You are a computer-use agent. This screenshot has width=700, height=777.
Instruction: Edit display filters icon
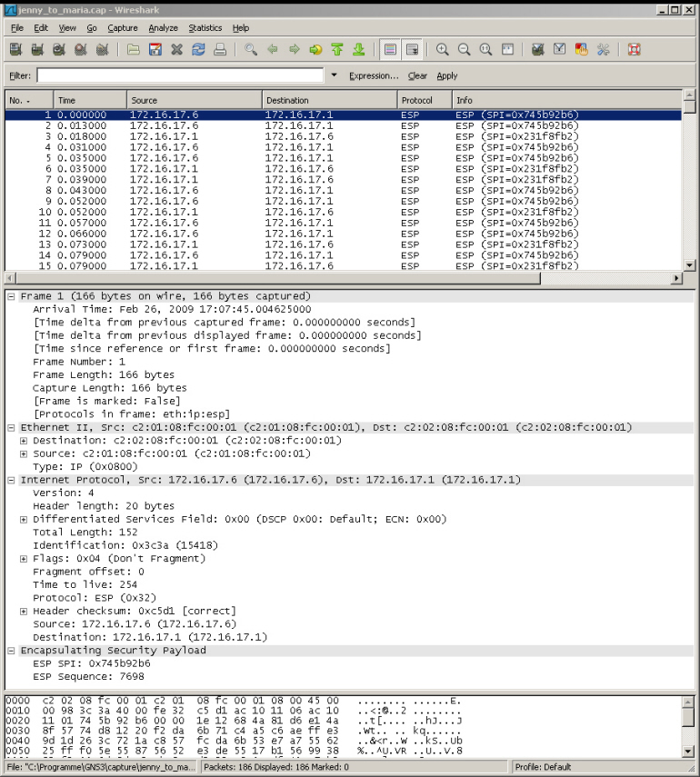pos(560,49)
